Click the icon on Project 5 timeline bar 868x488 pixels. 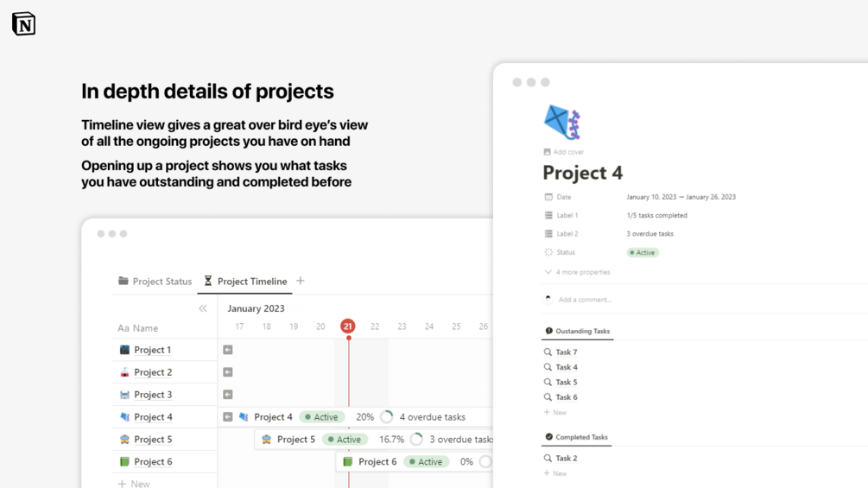tap(266, 440)
